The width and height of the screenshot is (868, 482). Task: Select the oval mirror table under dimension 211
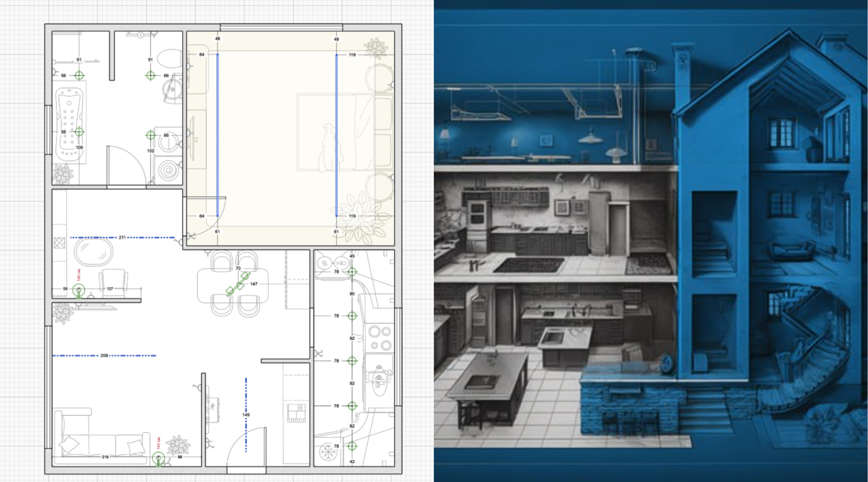click(94, 252)
